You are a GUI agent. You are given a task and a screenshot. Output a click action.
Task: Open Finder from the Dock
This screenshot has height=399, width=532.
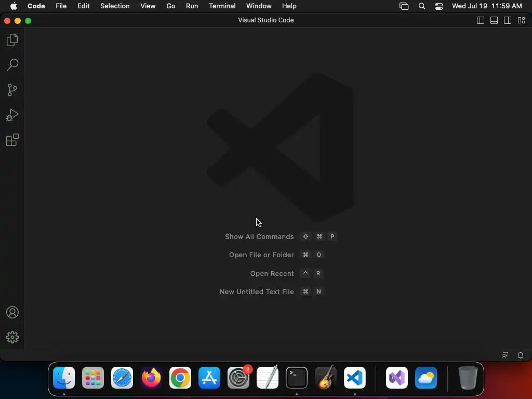point(64,378)
